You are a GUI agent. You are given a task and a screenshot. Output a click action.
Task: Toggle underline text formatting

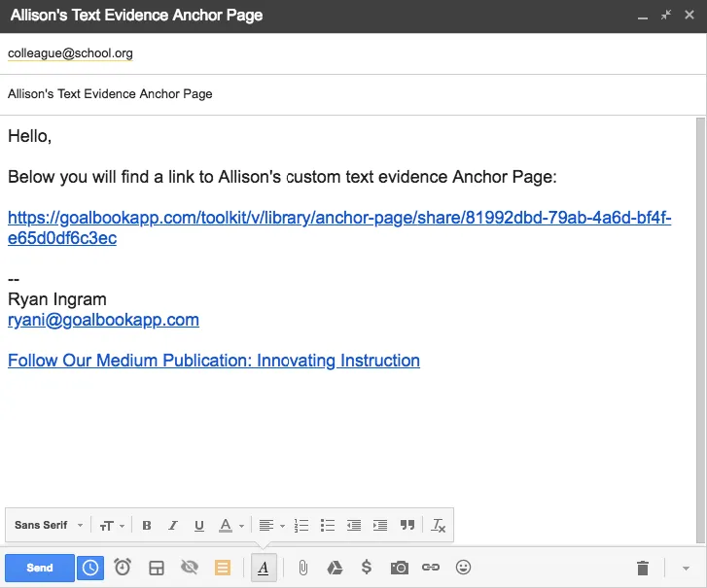199,526
